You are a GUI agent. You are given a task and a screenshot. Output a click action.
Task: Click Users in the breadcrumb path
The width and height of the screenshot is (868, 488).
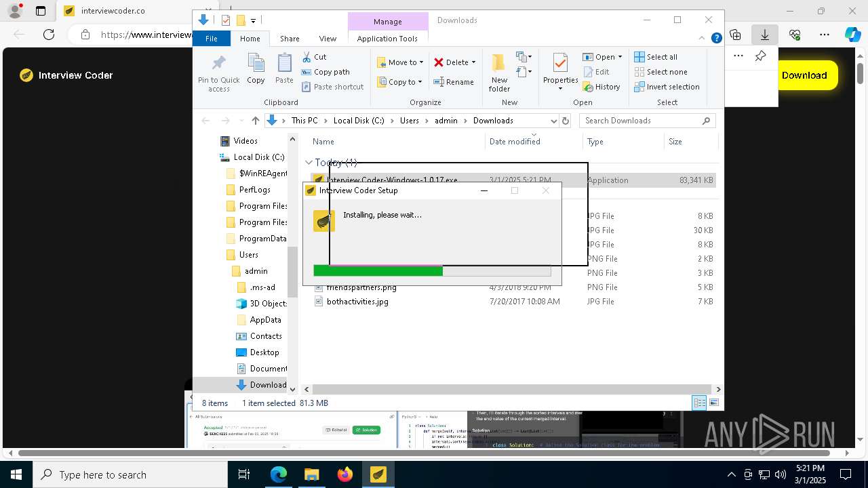[409, 121]
